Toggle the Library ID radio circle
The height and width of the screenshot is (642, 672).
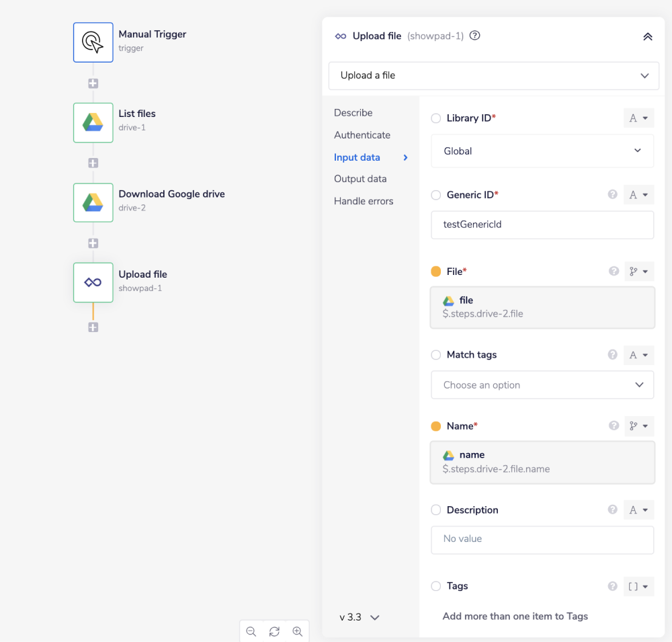tap(436, 118)
